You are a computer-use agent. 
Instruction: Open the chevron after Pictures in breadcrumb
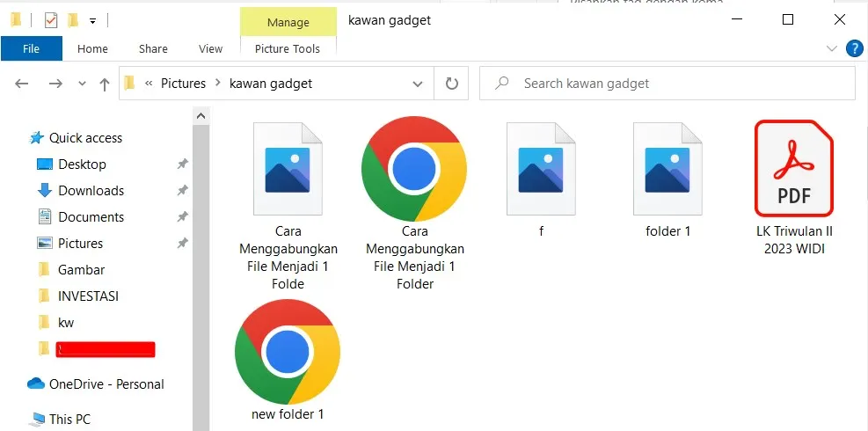point(217,84)
